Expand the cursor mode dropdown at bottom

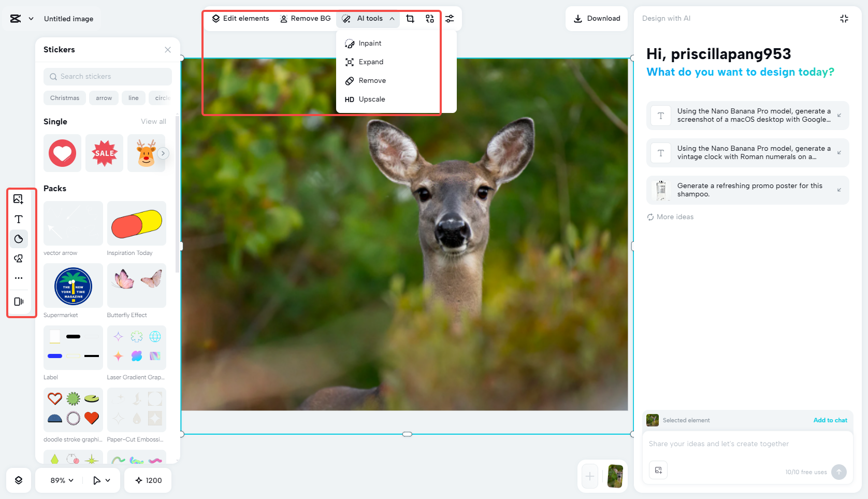click(102, 480)
